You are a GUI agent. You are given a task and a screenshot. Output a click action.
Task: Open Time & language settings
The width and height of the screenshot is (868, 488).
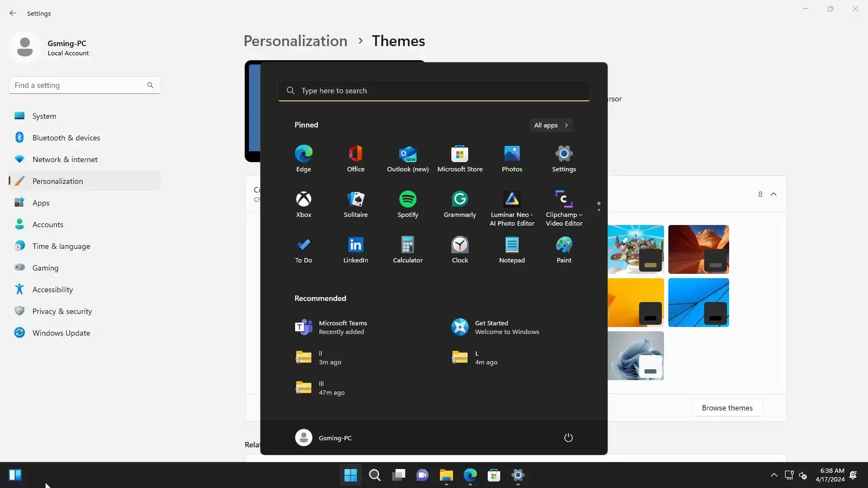point(85,246)
